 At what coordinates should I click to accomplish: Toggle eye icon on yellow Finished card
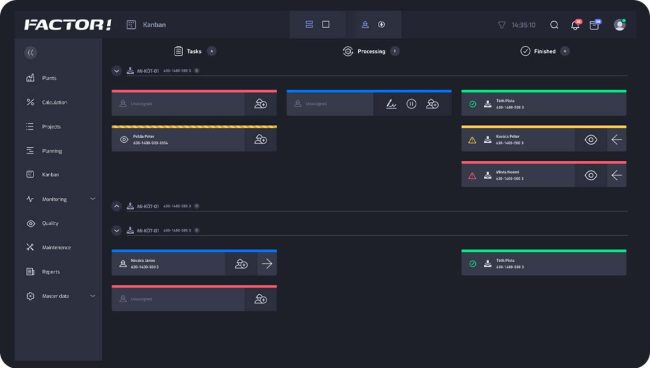click(591, 140)
